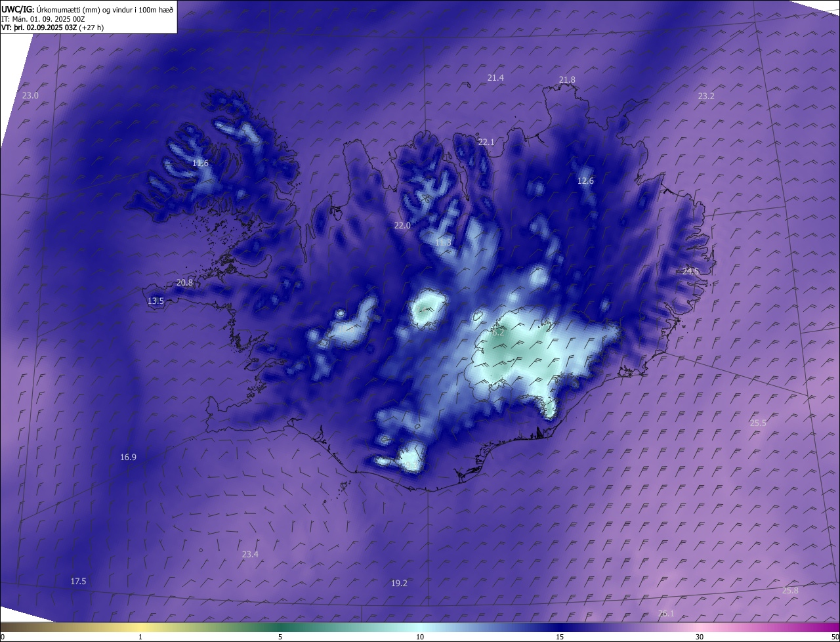Viewport: 840px width, 642px height.
Task: Click the 25.5 value on the map
Action: pyautogui.click(x=759, y=423)
